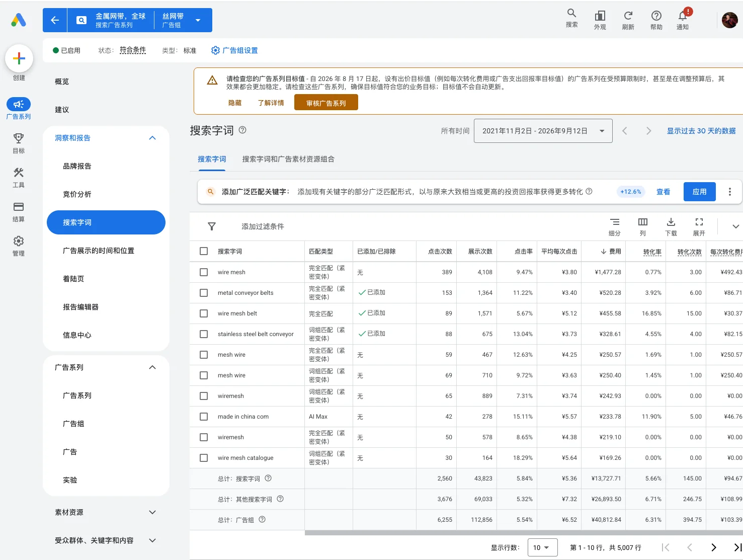Open 目标 trophy in left rail
The width and height of the screenshot is (743, 560).
(19, 143)
